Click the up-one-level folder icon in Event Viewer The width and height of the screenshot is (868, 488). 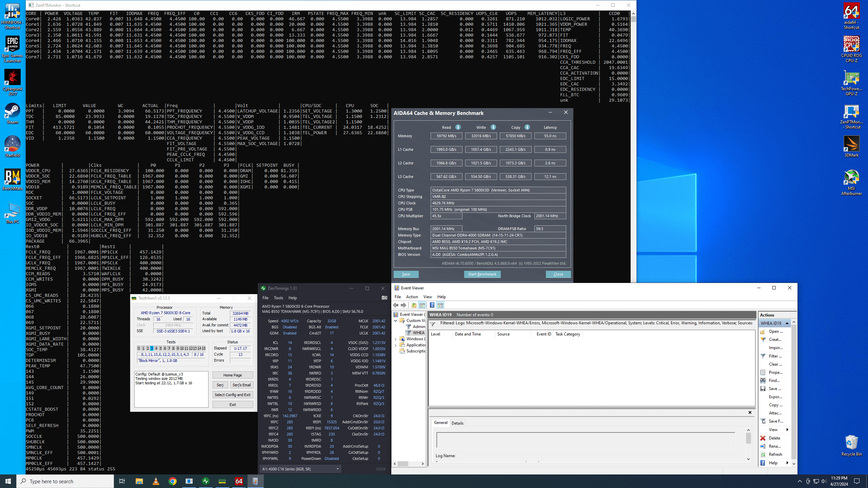(x=414, y=305)
